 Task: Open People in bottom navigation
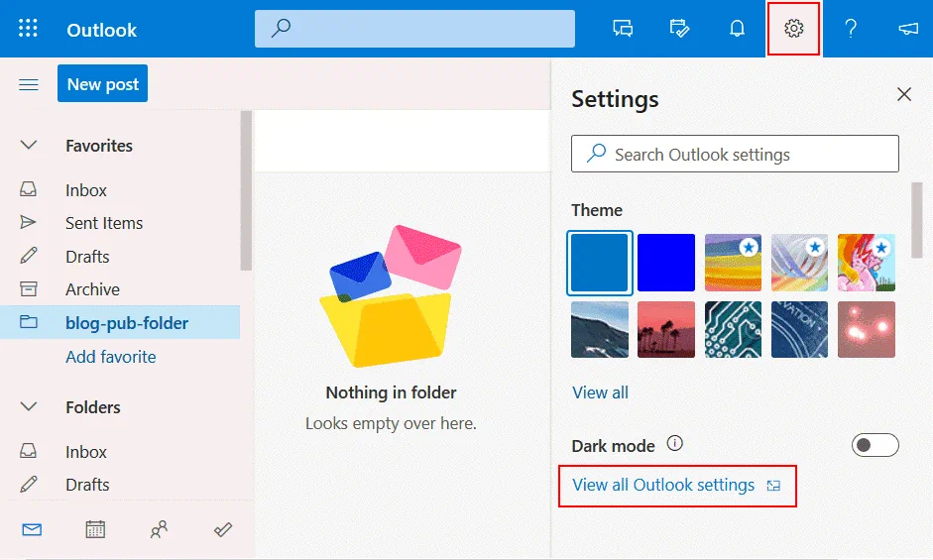(159, 530)
